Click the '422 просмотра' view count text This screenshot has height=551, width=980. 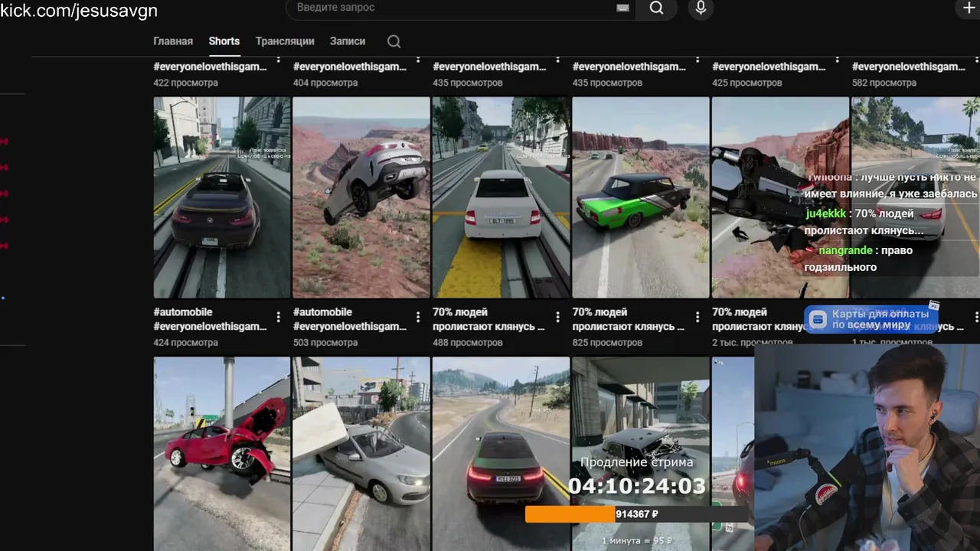pyautogui.click(x=185, y=83)
